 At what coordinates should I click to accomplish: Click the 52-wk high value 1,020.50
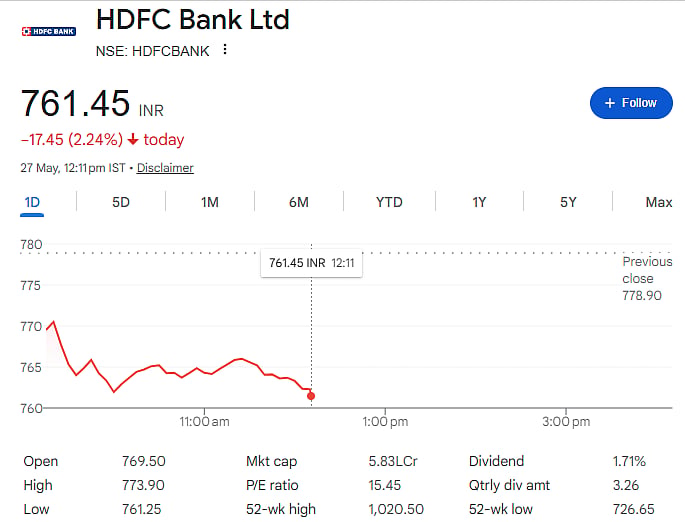click(396, 509)
